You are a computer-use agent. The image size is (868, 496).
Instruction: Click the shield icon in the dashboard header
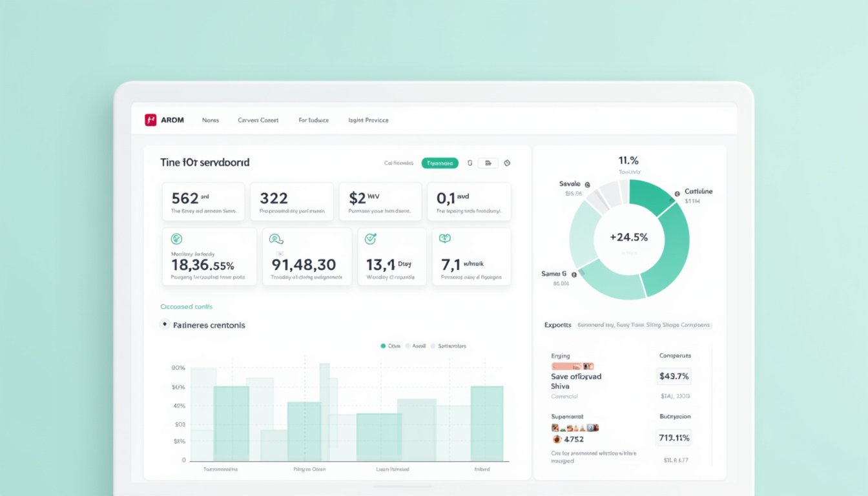point(470,163)
